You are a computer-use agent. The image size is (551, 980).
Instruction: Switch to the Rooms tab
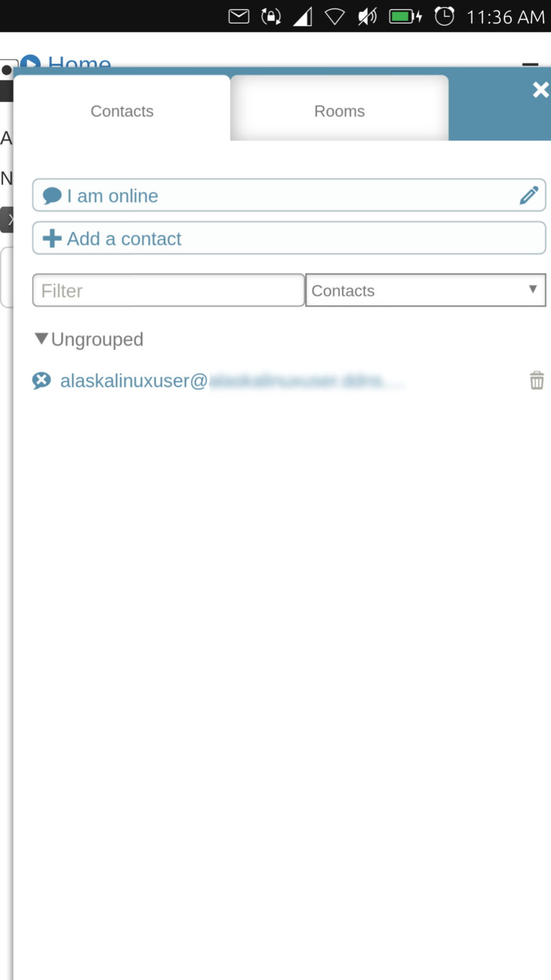pyautogui.click(x=339, y=111)
